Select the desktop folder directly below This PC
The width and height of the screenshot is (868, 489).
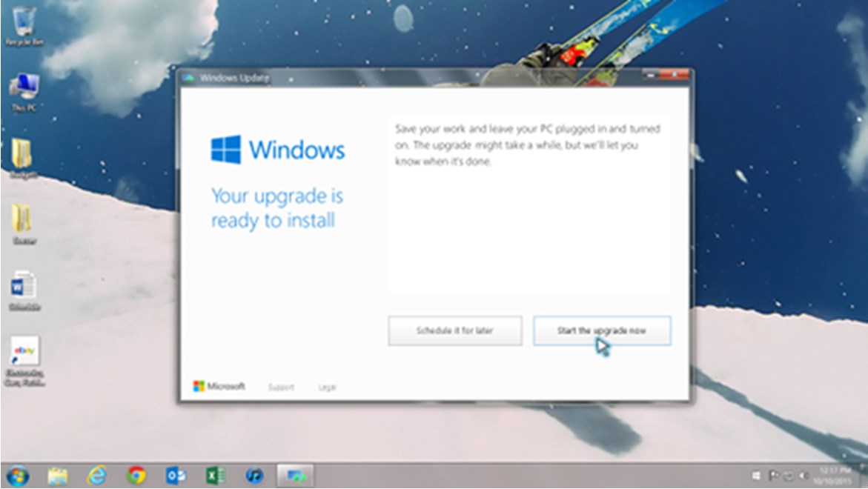24,159
